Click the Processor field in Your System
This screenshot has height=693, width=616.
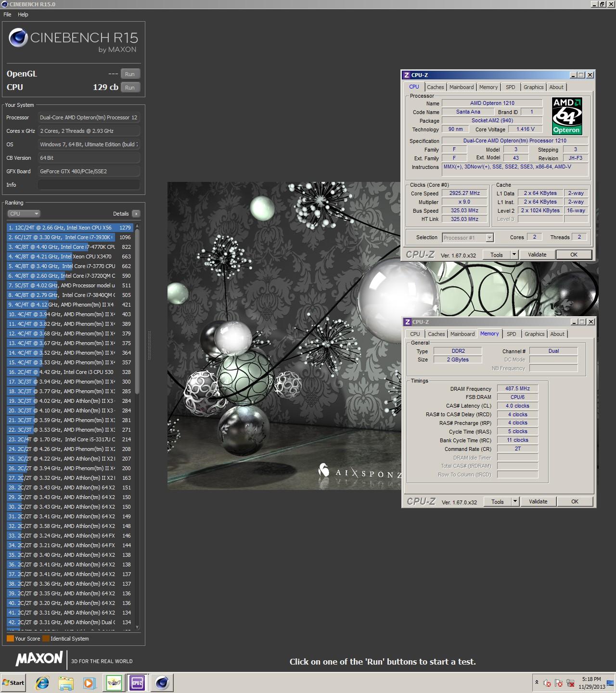(89, 117)
